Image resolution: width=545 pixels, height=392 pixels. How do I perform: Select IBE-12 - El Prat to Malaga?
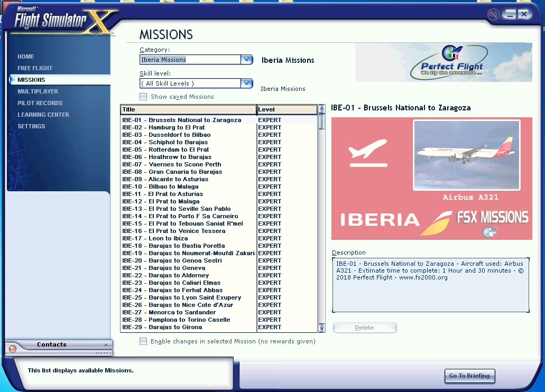(219, 202)
